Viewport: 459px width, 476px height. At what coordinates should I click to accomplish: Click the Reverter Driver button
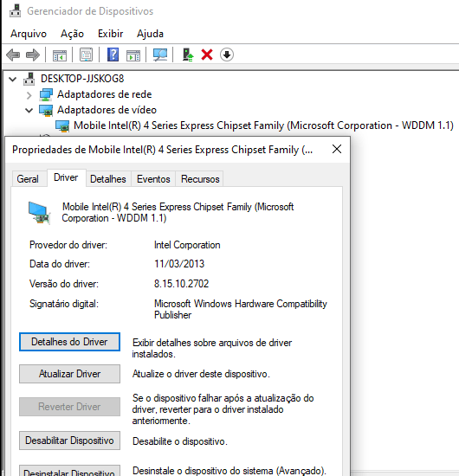click(69, 407)
